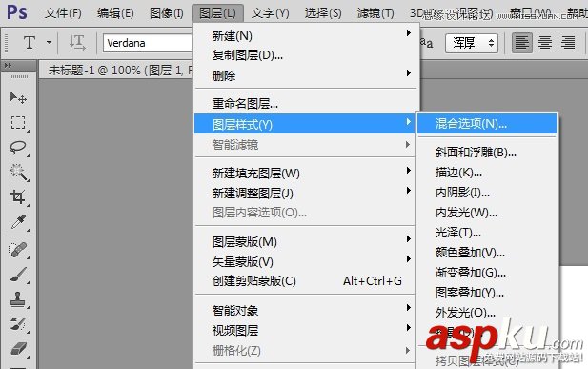Select 图层样式(Y) menu item
The height and width of the screenshot is (369, 588).
coord(305,124)
